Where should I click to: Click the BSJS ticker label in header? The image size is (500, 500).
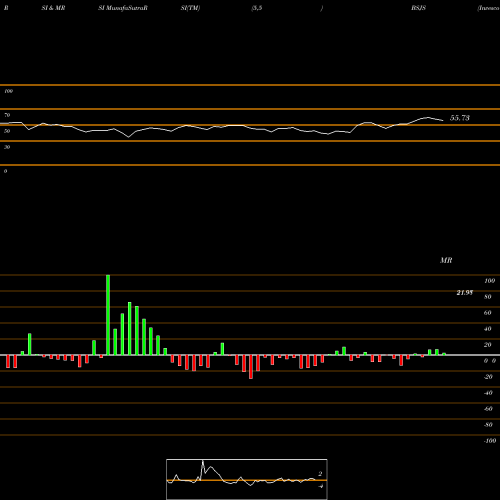point(418,8)
